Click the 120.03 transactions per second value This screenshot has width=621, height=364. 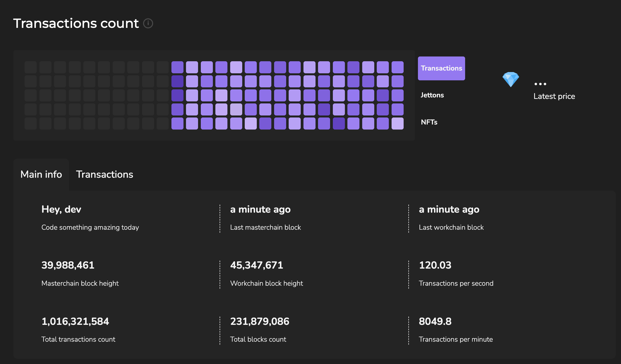coord(435,265)
